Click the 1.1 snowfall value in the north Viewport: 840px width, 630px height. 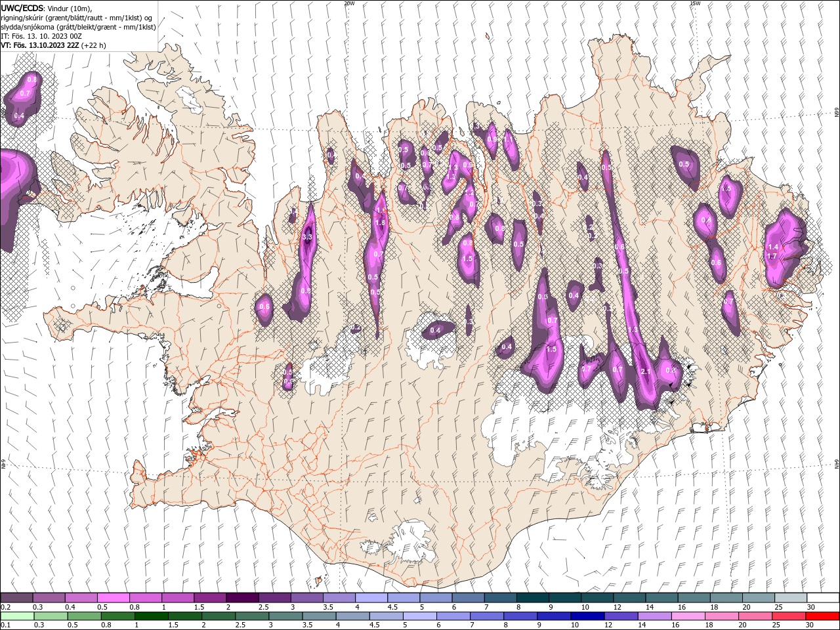click(x=507, y=140)
